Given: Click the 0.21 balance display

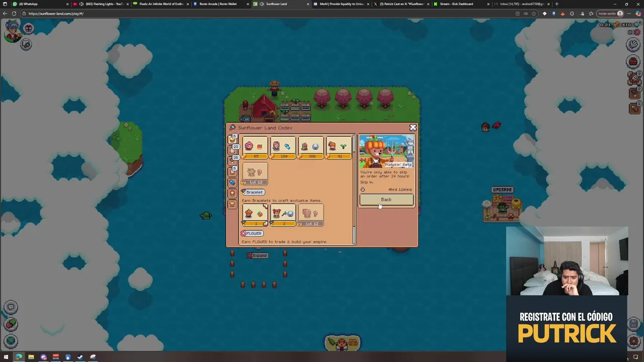Looking at the screenshot, I should point(605,25).
